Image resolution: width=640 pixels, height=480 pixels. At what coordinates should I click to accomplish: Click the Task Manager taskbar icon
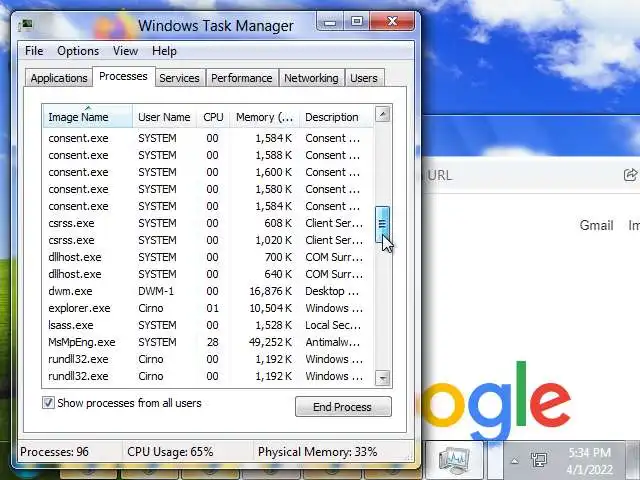[x=454, y=460]
